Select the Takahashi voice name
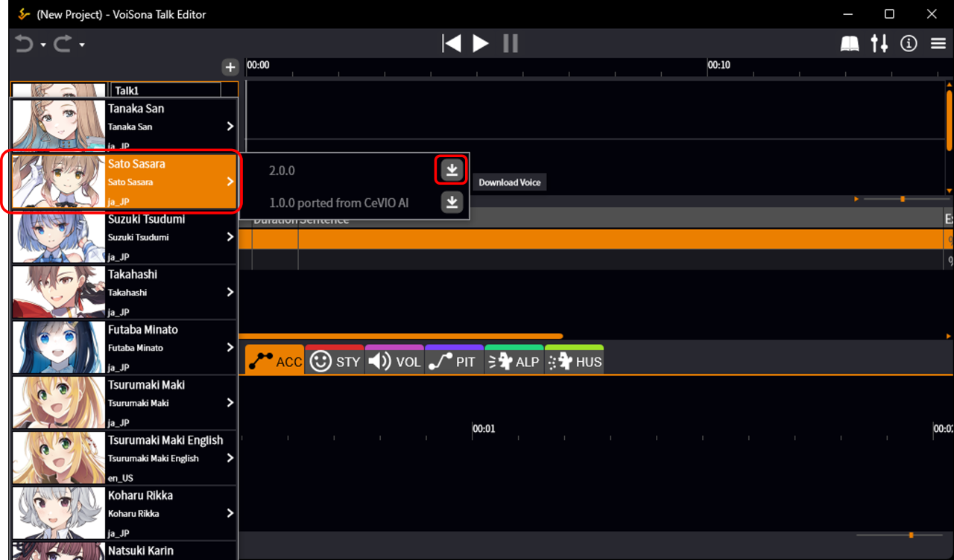954x560 pixels. (x=133, y=274)
